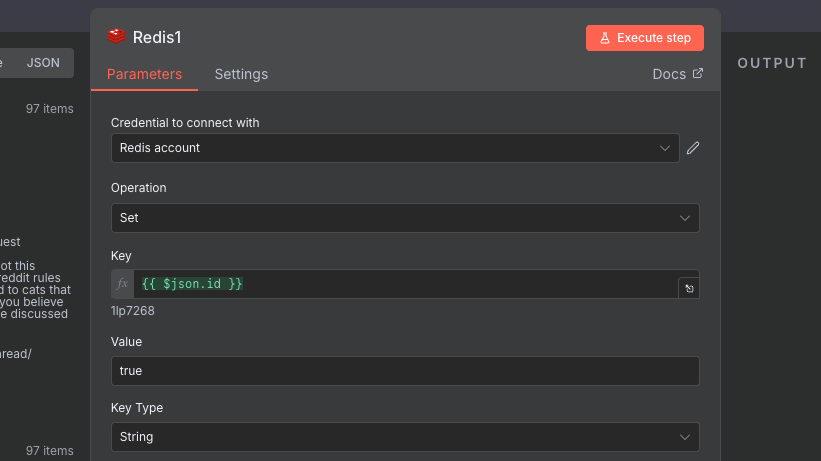The image size is (821, 461).
Task: Click the Redis node logo icon
Action: pyautogui.click(x=116, y=37)
